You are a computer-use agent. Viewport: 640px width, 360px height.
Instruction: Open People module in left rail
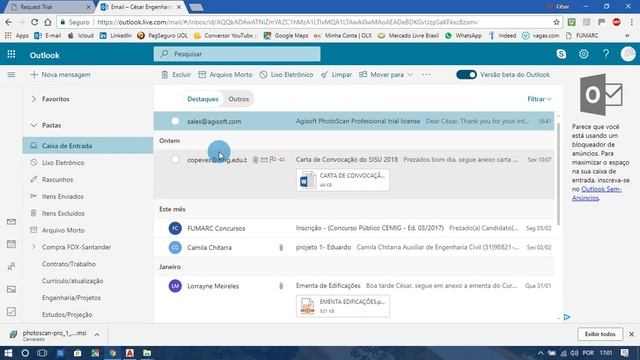point(11,267)
